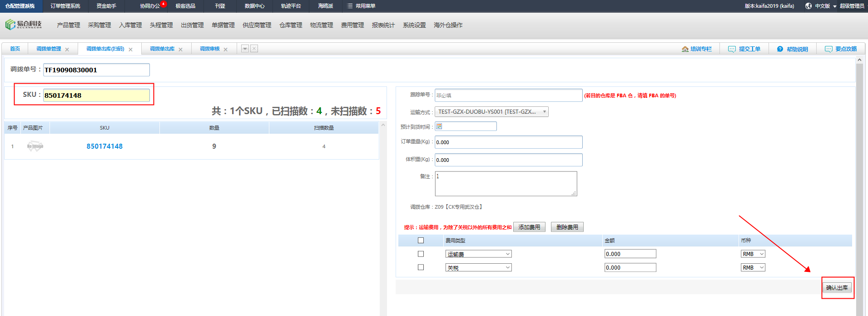Image resolution: width=868 pixels, height=316 pixels.
Task: Click the 跟踪单号 input field
Action: 508,95
